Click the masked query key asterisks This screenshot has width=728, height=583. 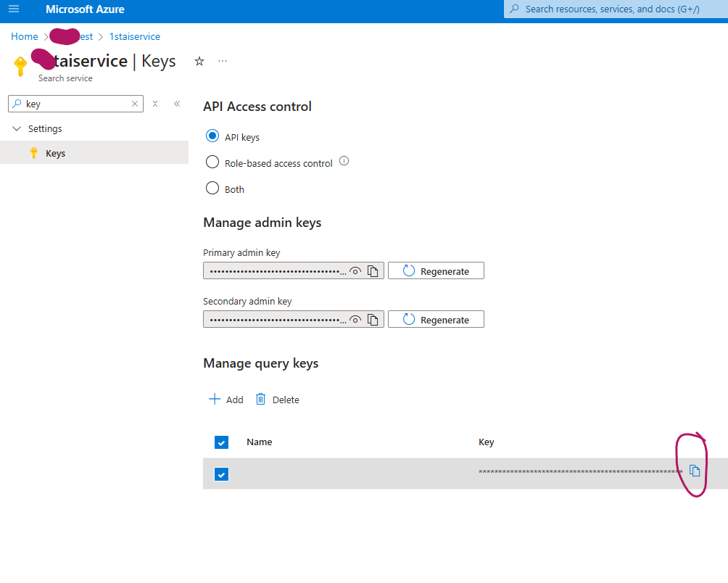click(580, 472)
